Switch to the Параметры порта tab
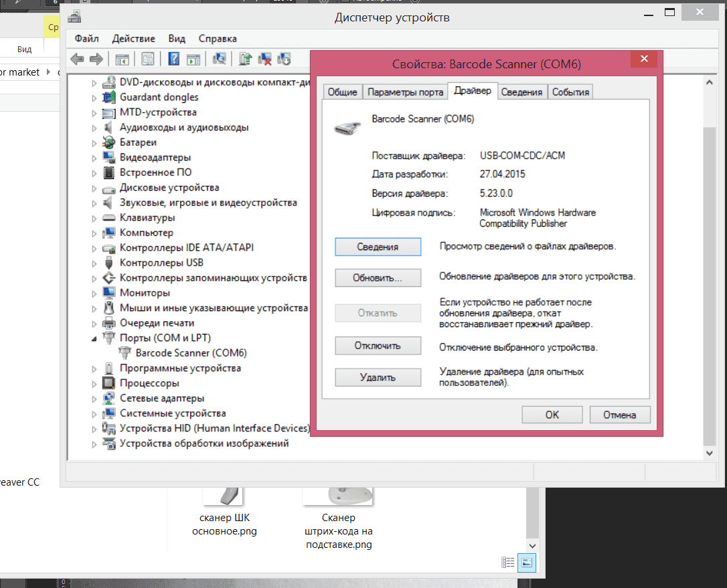 pyautogui.click(x=405, y=92)
